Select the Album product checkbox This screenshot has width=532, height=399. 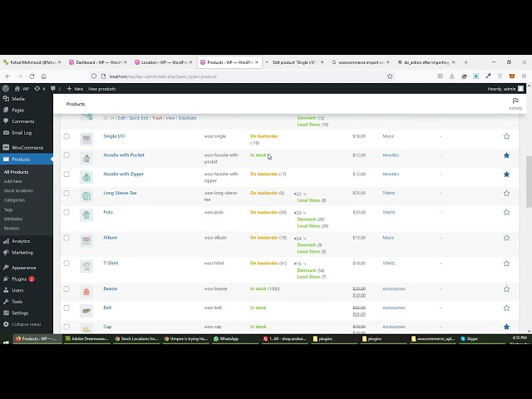tap(66, 238)
